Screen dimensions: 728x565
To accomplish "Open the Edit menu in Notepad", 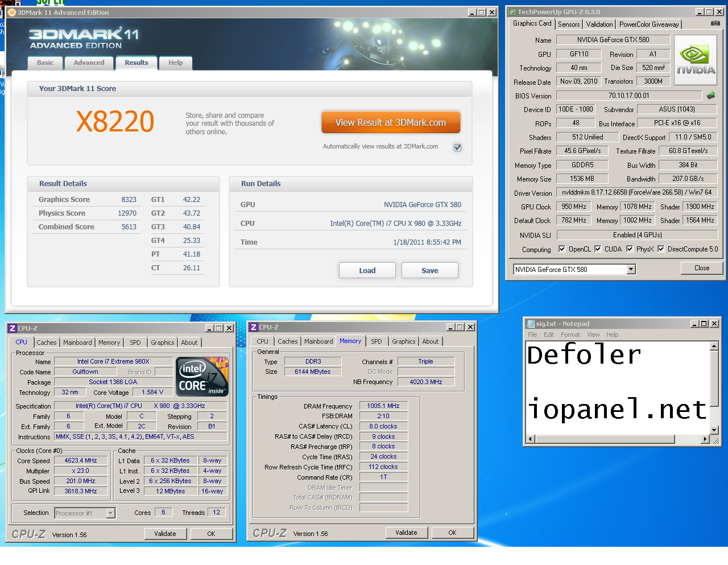I will [x=549, y=335].
